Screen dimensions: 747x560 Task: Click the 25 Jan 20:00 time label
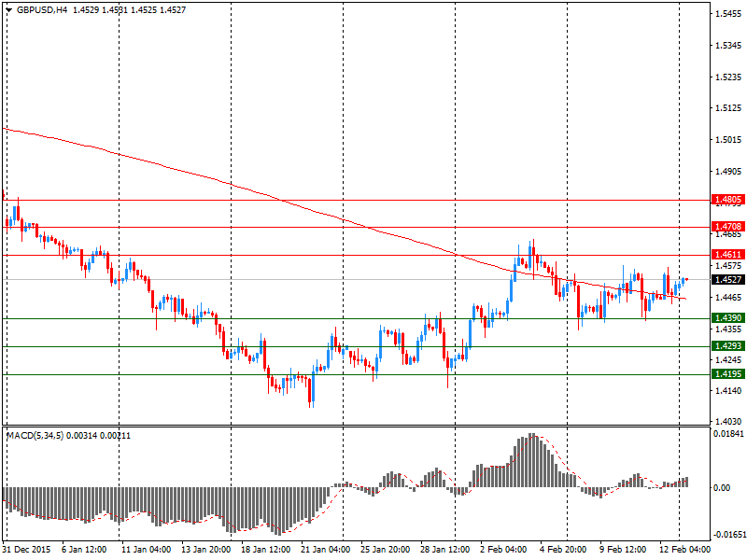pyautogui.click(x=386, y=550)
